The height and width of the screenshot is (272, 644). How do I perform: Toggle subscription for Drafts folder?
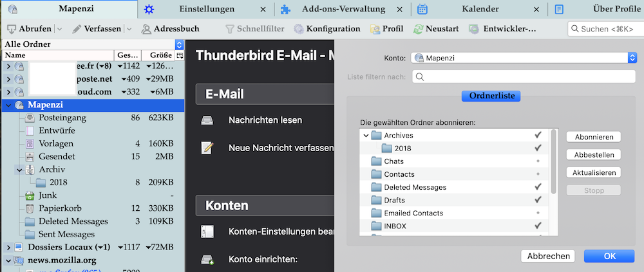click(x=538, y=200)
